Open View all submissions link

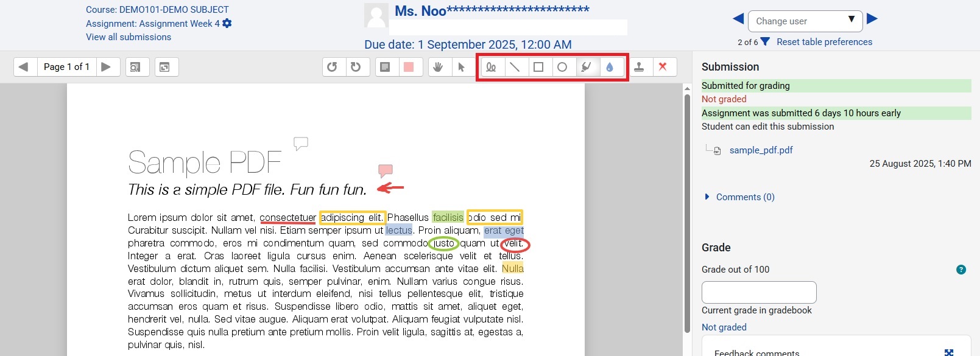tap(129, 37)
